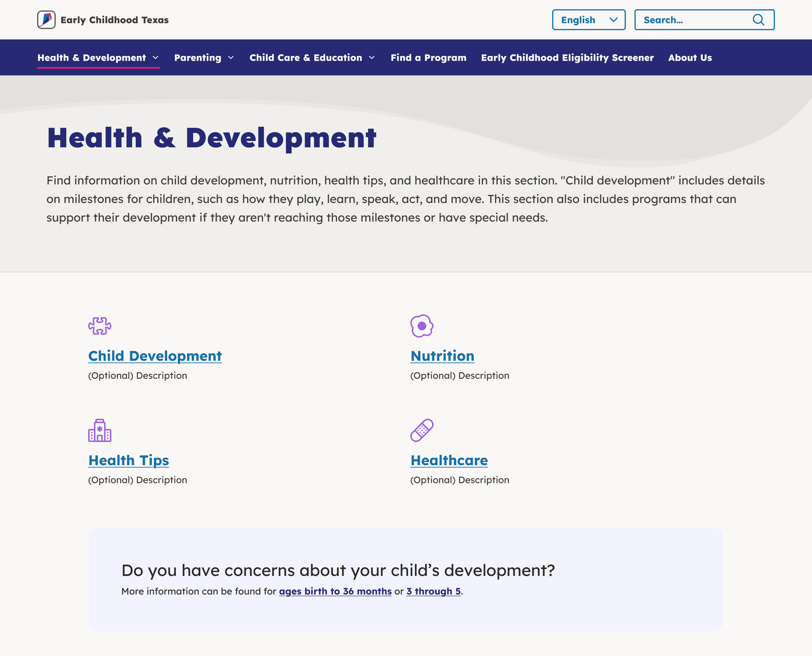The image size is (812, 656).
Task: Open the Find a Program menu item
Action: point(428,58)
